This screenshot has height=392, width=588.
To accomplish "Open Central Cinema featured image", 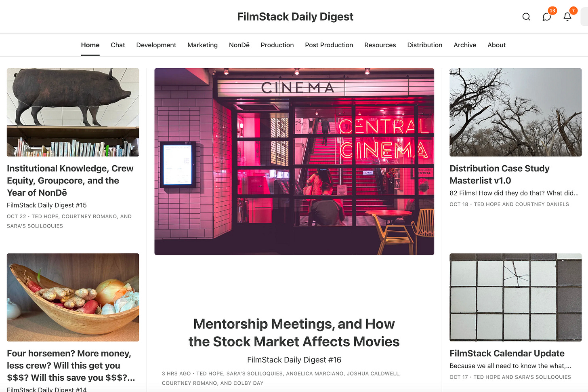I will (x=294, y=161).
